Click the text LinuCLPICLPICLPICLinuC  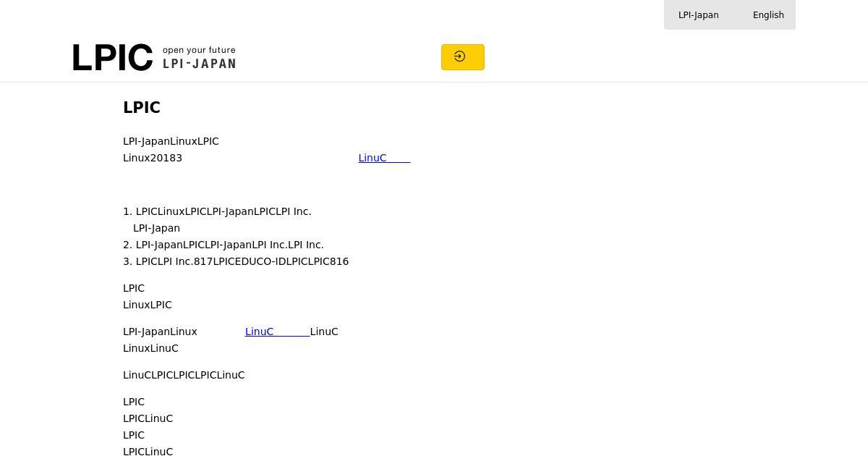[184, 375]
